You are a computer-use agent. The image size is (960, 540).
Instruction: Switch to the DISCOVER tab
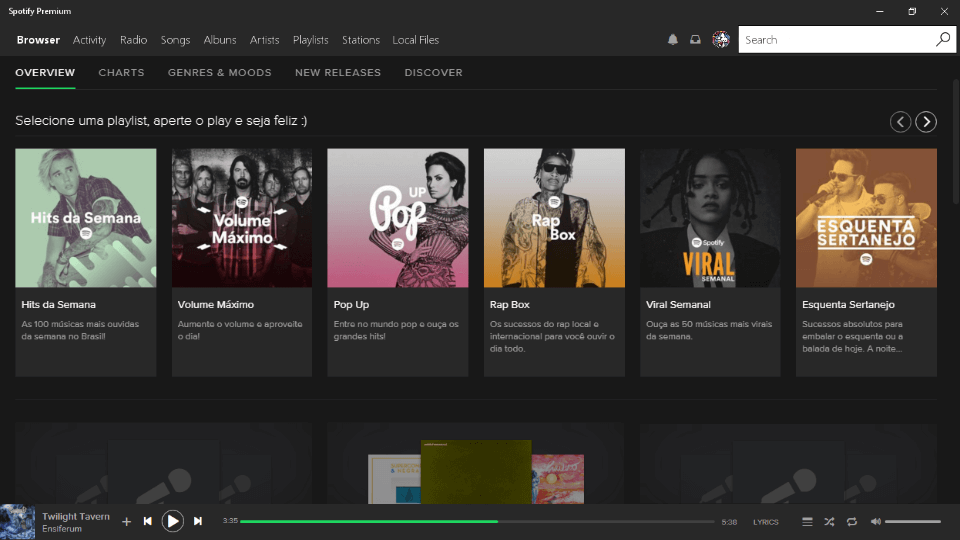433,73
